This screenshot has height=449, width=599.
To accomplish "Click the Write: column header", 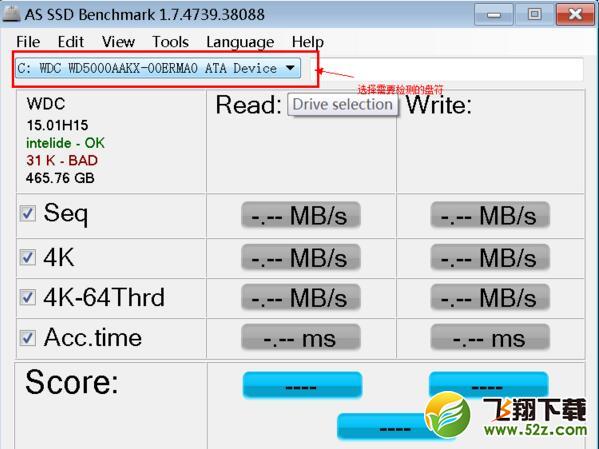I will click(439, 105).
